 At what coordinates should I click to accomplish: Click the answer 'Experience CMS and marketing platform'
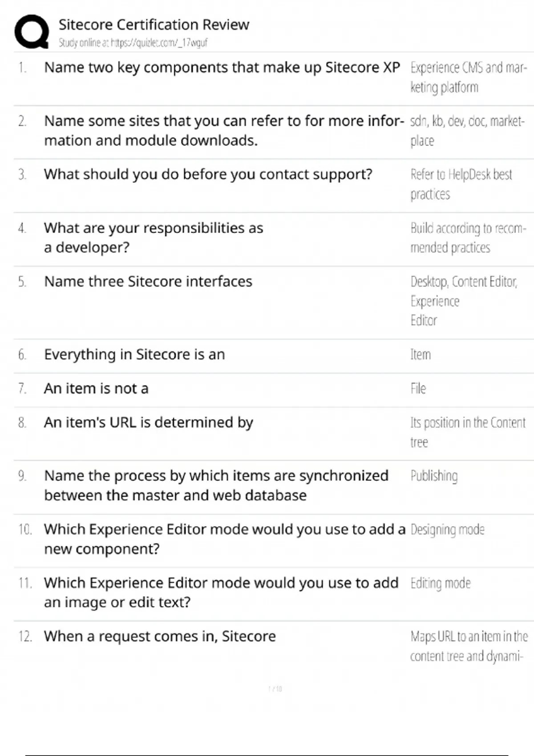point(468,77)
